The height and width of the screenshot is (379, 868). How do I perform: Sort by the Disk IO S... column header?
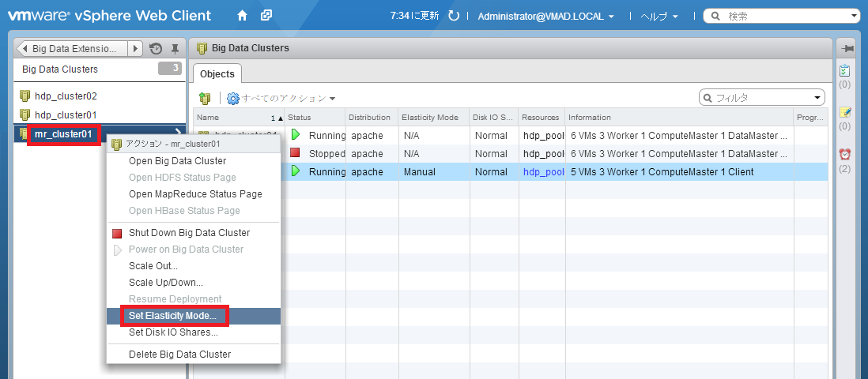492,118
